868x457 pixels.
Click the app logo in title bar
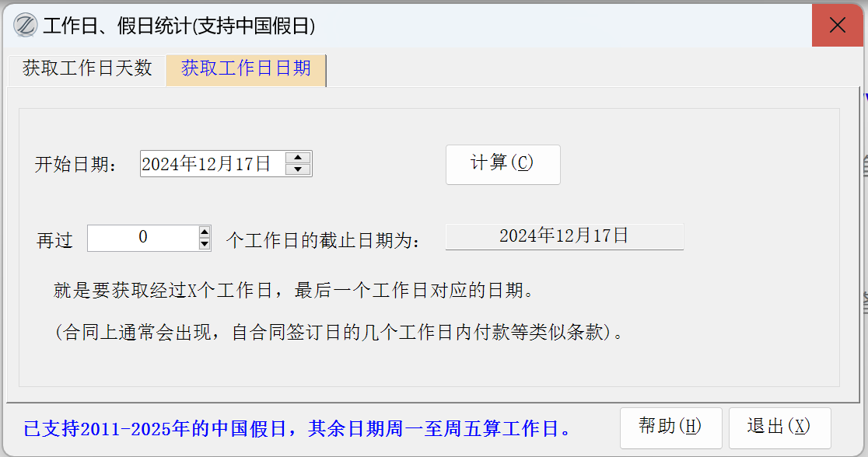pos(25,26)
